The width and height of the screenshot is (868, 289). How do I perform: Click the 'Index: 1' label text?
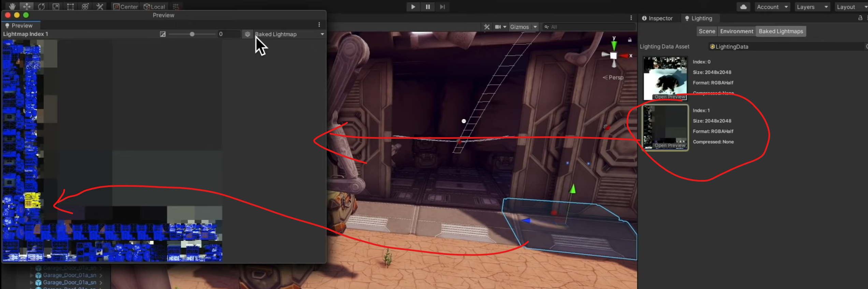[701, 110]
